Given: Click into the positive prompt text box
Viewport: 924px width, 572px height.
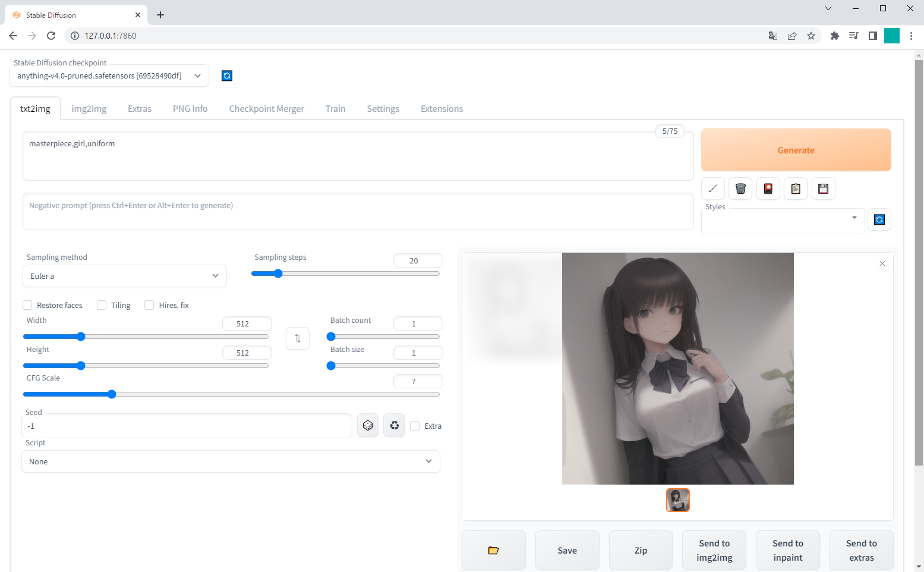Looking at the screenshot, I should pos(358,156).
